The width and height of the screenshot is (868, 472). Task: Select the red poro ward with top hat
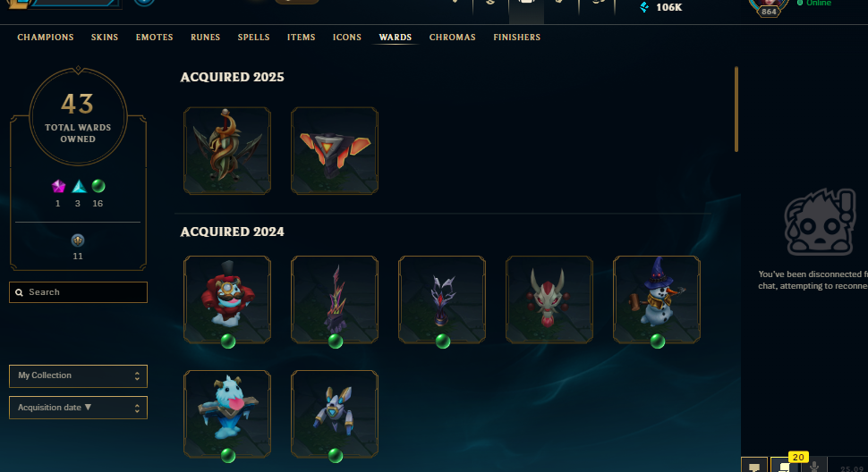tap(227, 299)
